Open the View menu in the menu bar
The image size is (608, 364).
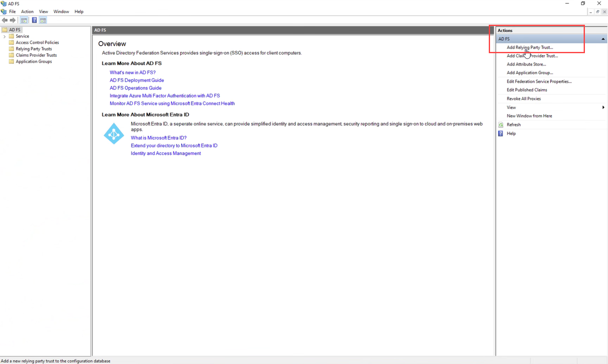tap(43, 12)
